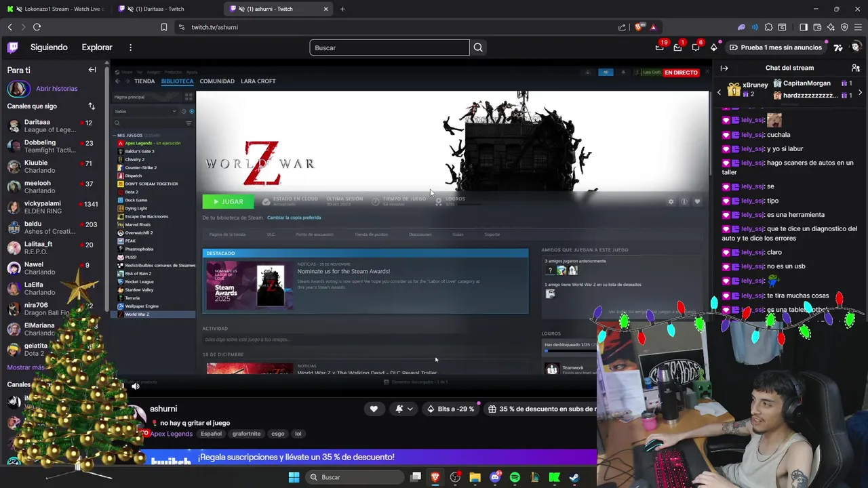
Task: Open the browser hamburger menu
Action: click(859, 27)
